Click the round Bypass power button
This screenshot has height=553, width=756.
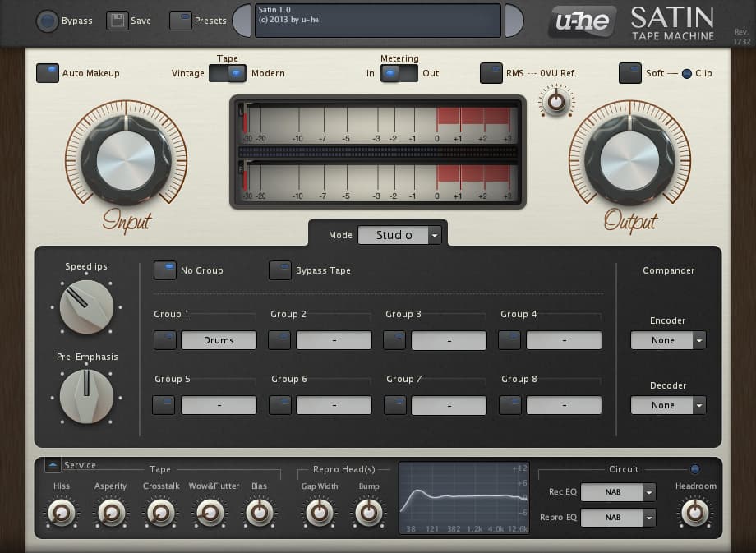pos(48,21)
